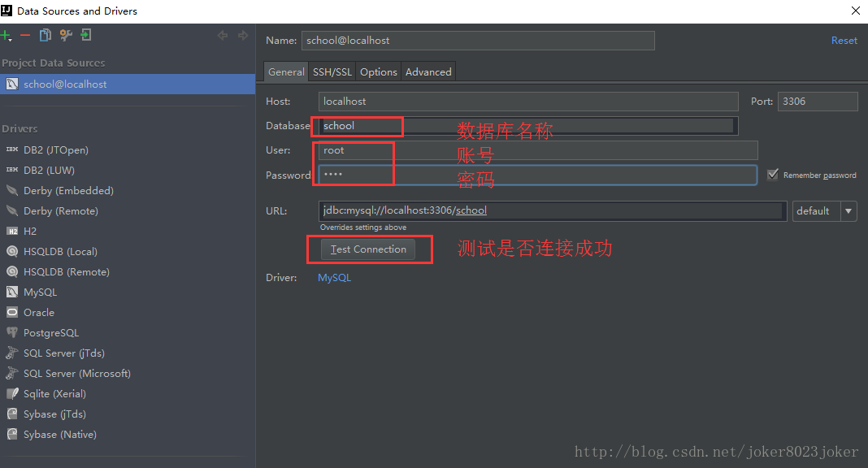Toggle the Remember password checkbox
868x468 pixels.
pos(773,175)
